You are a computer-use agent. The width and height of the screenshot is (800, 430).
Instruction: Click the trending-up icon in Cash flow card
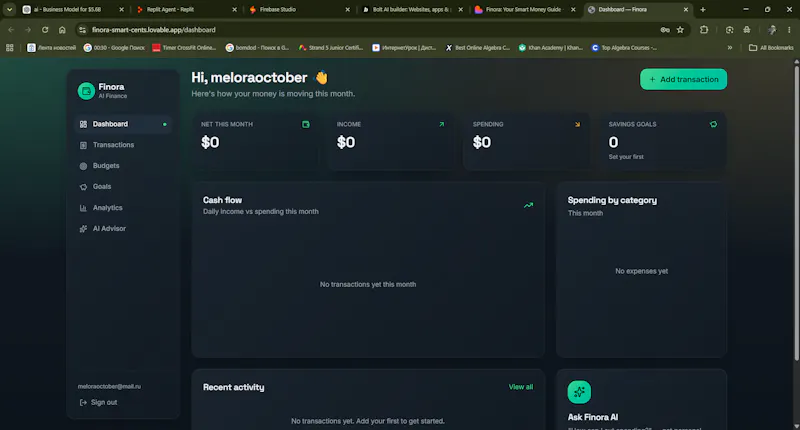[528, 206]
